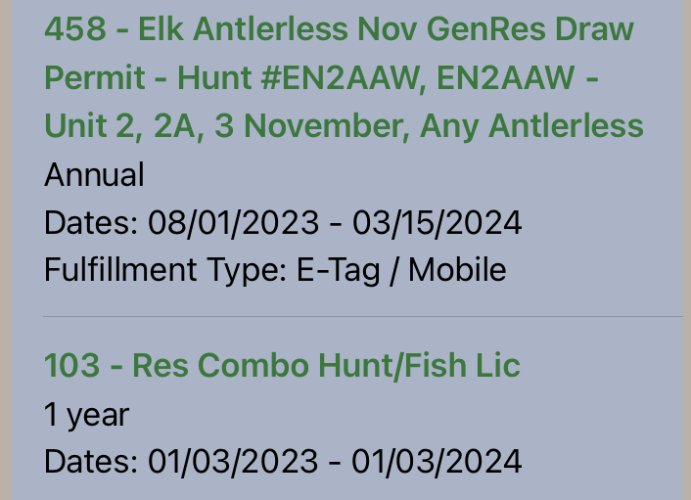Tap 'Any Antlerless' in the permit title
The height and width of the screenshot is (500, 691).
coord(531,126)
